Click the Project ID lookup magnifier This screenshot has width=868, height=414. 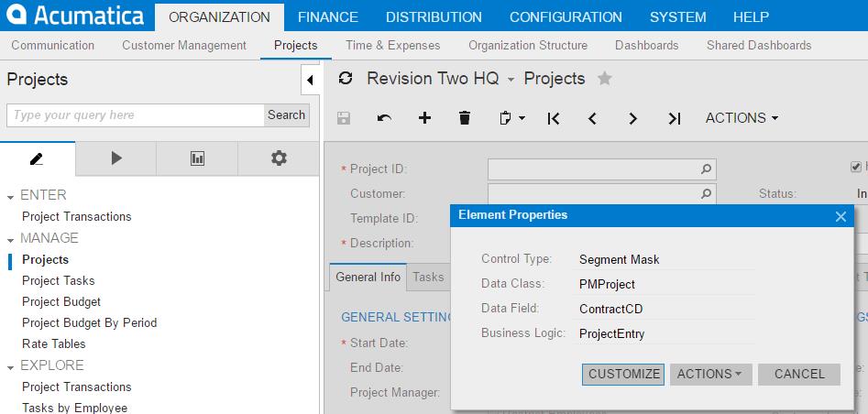tap(706, 169)
